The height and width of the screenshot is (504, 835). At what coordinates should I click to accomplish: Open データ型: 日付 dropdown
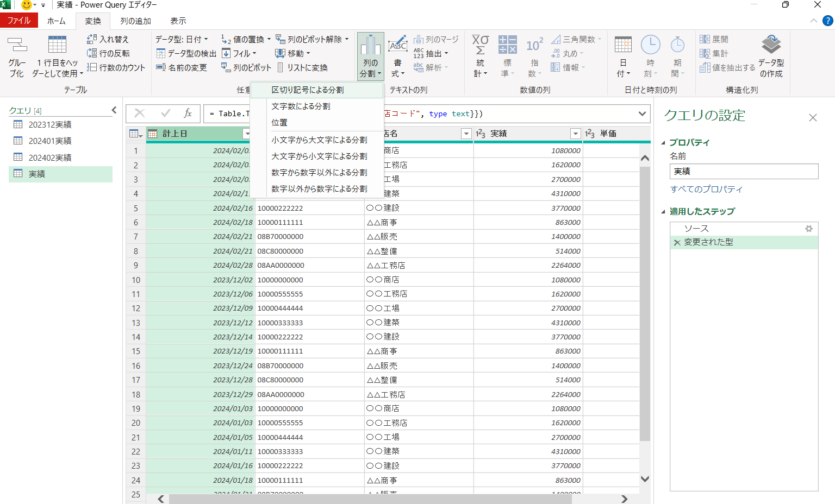182,39
